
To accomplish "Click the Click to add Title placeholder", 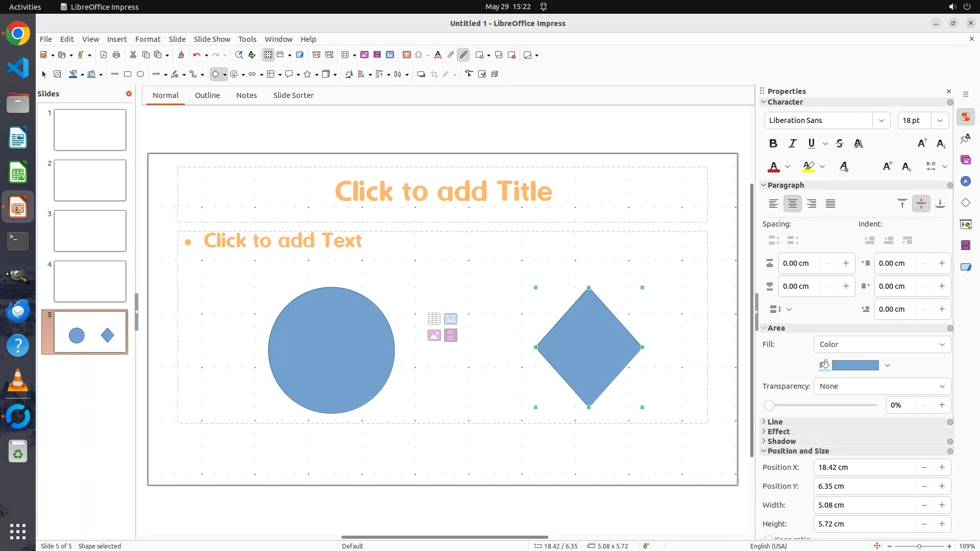I will pos(443,192).
